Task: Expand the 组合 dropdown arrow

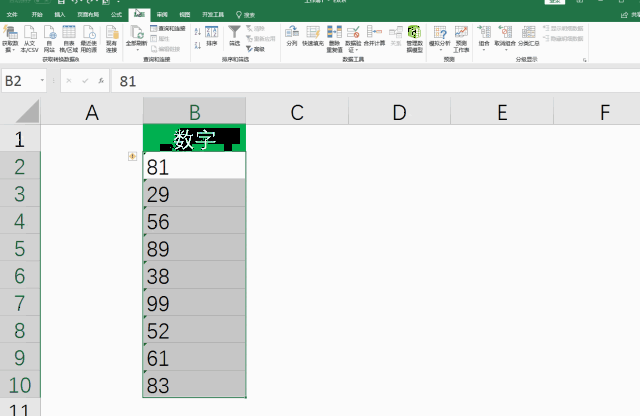Action: click(x=484, y=50)
